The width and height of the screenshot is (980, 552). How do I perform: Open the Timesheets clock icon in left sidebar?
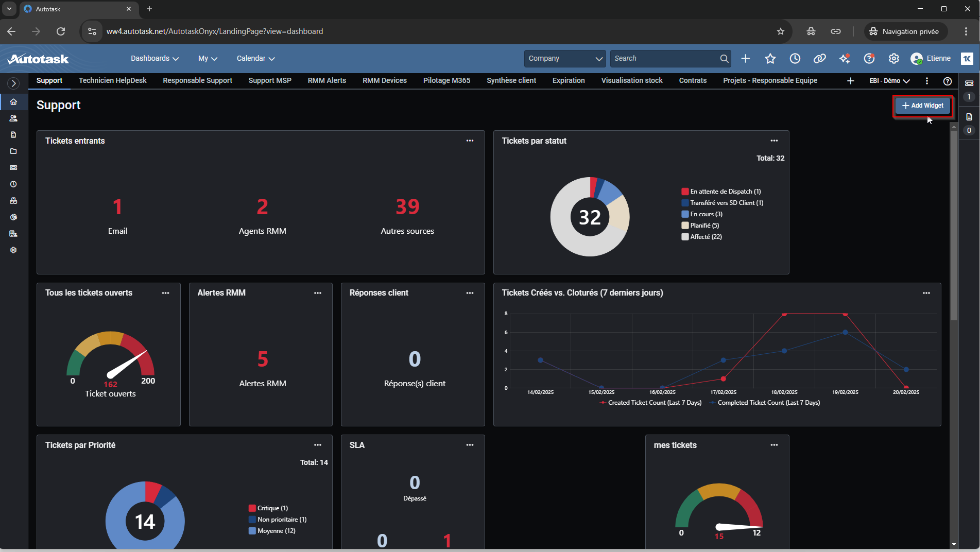point(13,184)
